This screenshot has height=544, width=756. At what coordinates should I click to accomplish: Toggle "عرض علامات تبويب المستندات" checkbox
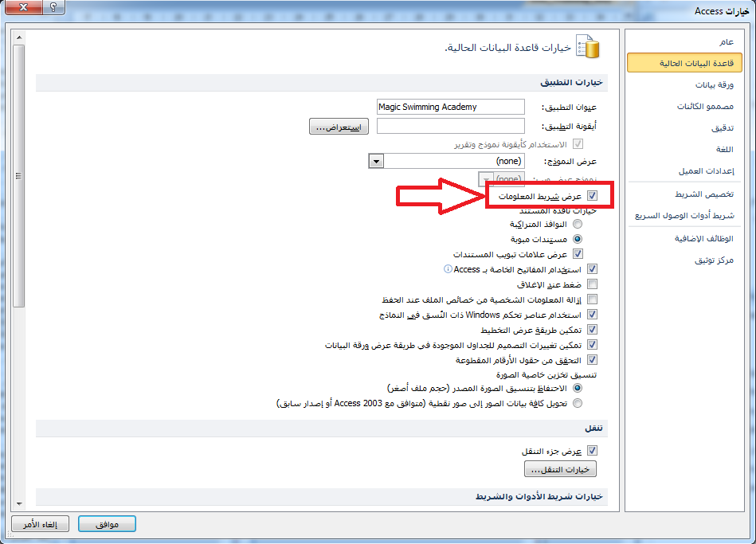[x=578, y=253]
